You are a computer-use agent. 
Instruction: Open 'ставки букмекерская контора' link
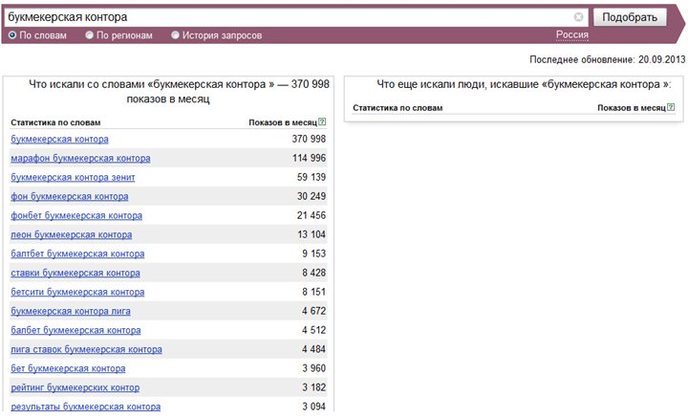coord(75,273)
